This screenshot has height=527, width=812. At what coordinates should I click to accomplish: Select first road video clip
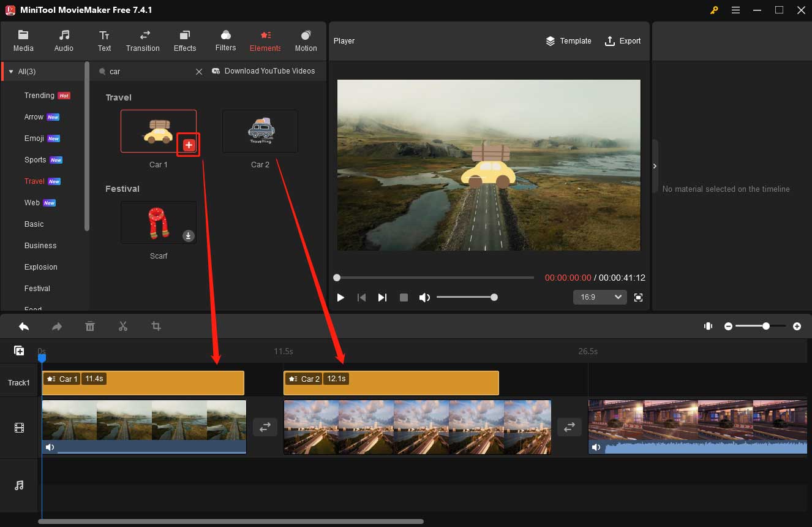144,427
